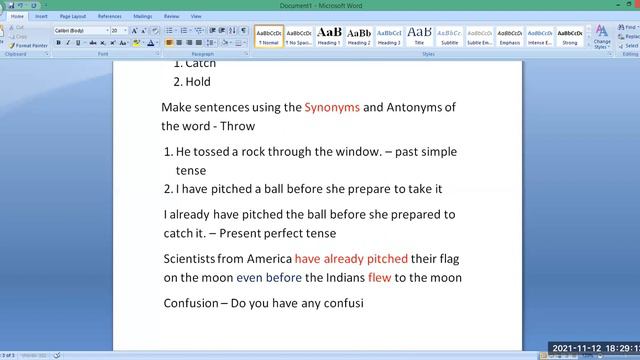
Task: Switch to the Review tab
Action: click(x=171, y=16)
